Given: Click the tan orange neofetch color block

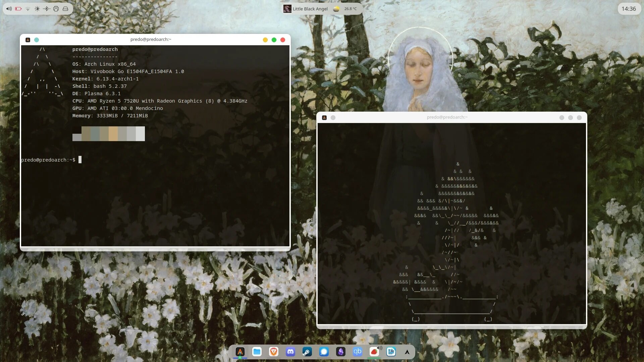Looking at the screenshot, I should coord(113,134).
